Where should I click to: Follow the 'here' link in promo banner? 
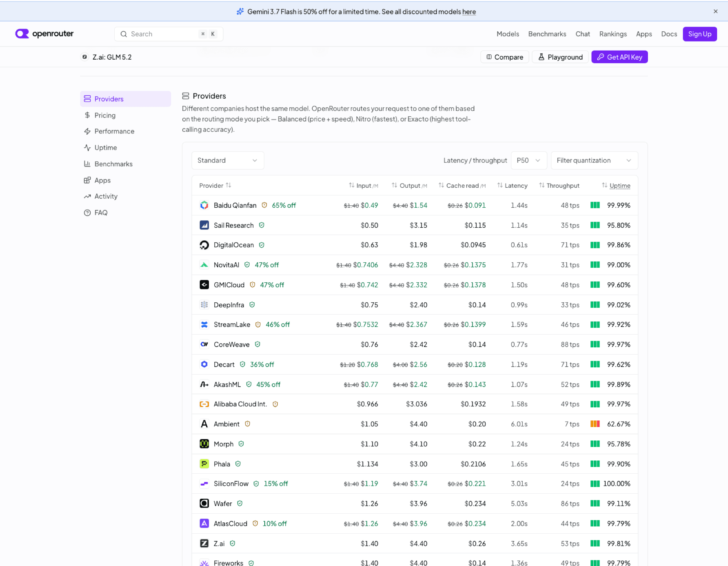[x=469, y=12]
